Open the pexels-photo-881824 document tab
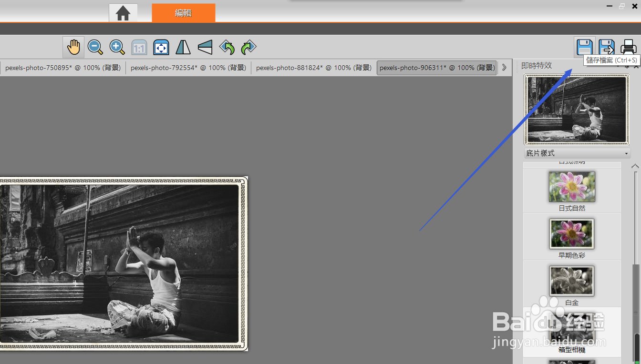The width and height of the screenshot is (641, 364). [x=313, y=68]
